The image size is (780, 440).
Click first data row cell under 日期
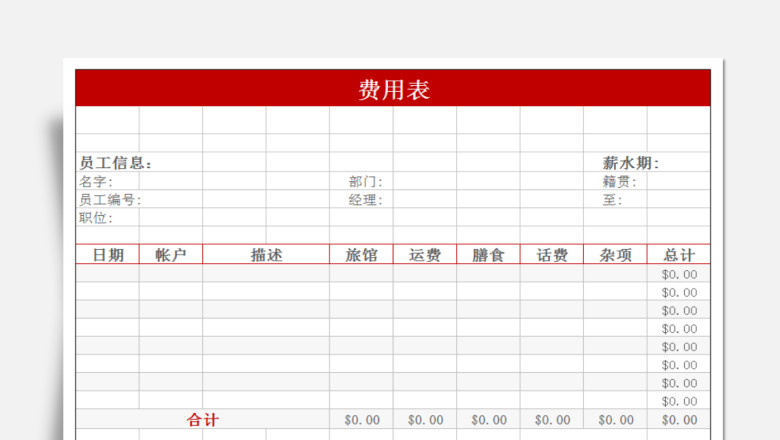pyautogui.click(x=107, y=274)
